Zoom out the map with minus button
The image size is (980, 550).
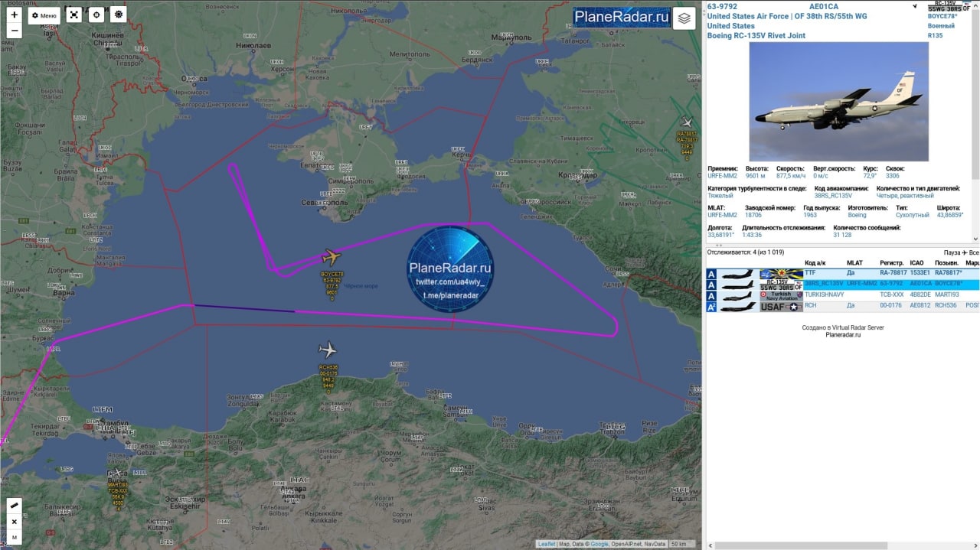[x=15, y=31]
